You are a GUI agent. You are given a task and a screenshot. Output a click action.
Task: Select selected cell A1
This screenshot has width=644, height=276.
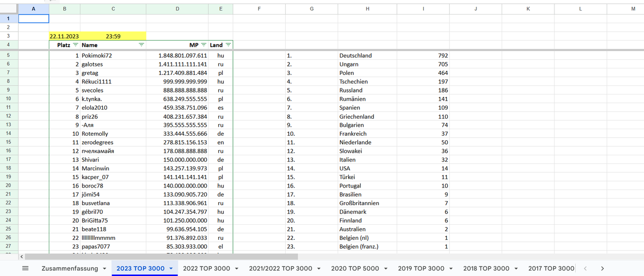click(x=34, y=19)
